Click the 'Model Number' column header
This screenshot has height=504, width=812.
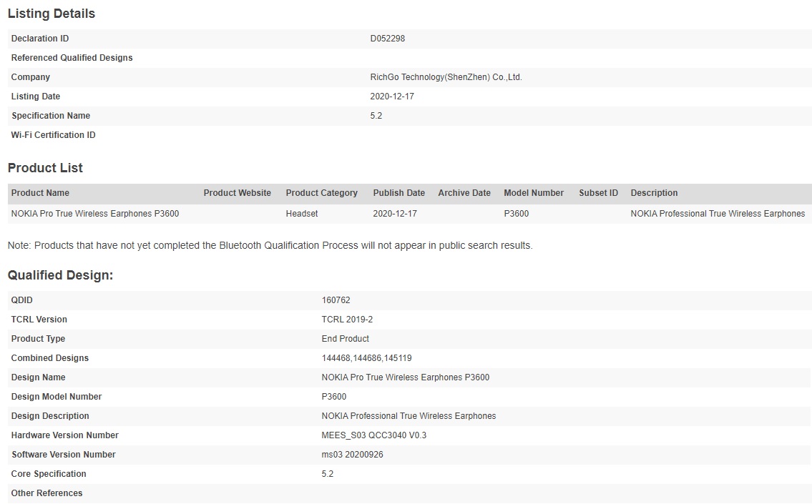point(534,193)
